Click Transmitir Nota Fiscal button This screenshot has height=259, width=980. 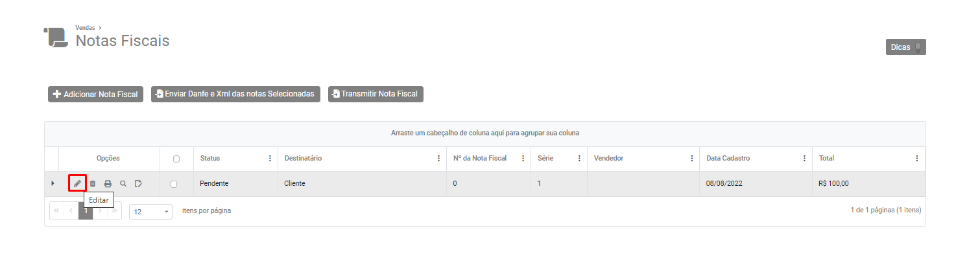tap(376, 94)
